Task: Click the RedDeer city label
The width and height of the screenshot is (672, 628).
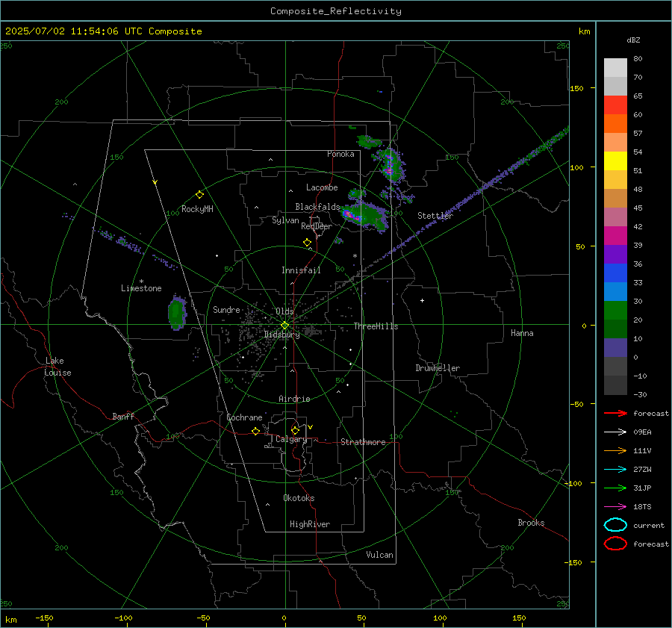Action: [317, 226]
